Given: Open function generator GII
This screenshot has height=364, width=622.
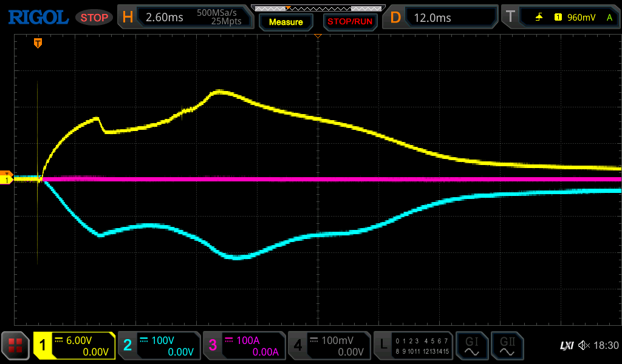Looking at the screenshot, I should [x=507, y=346].
